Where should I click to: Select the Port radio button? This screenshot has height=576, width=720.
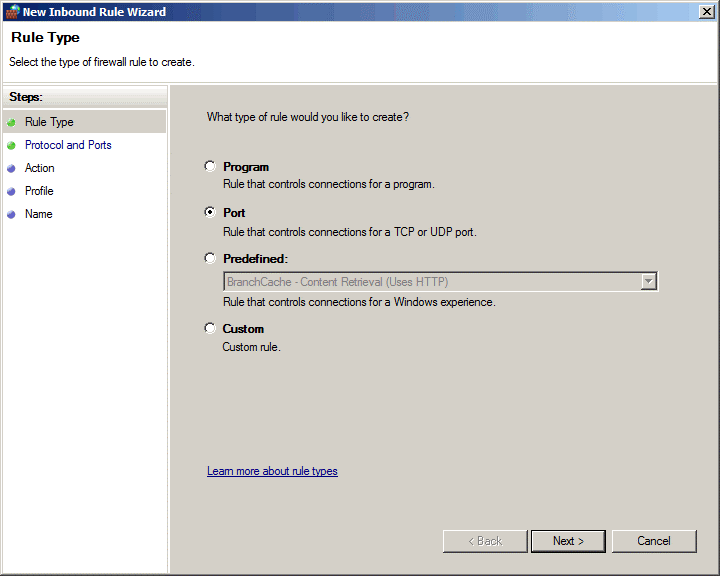pos(210,212)
